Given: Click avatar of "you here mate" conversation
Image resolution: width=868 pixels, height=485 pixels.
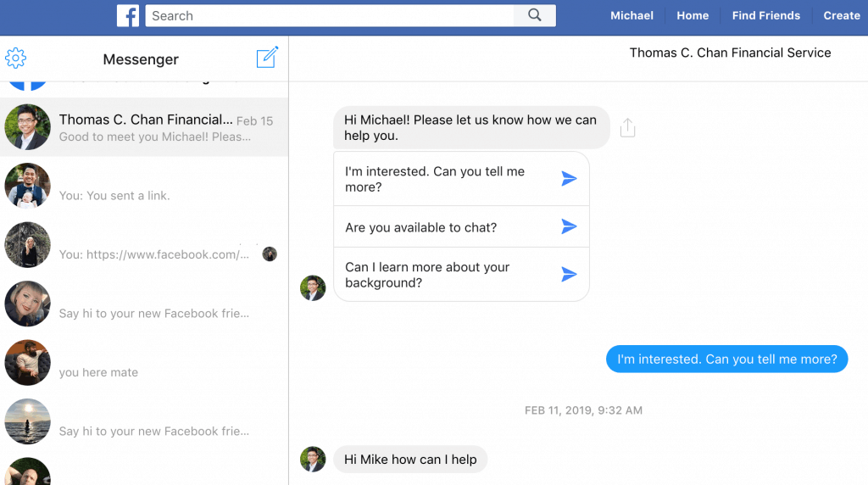Looking at the screenshot, I should point(28,363).
